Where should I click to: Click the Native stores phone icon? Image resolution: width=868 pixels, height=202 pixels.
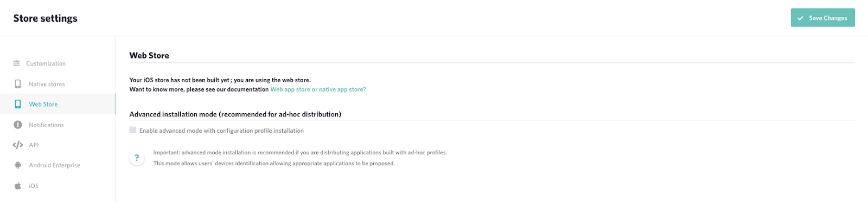pos(18,84)
